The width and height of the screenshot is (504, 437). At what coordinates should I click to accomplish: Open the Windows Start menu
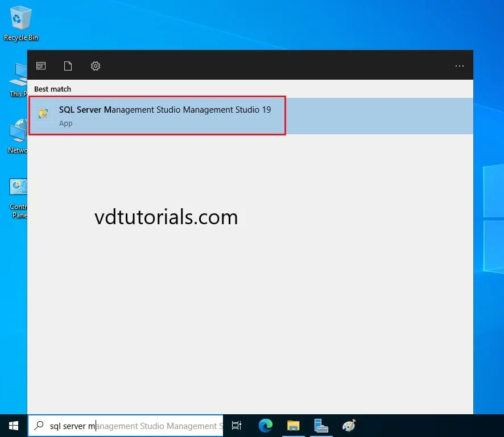(14, 426)
